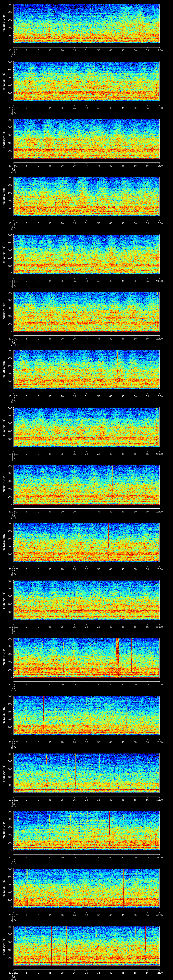
Task: Click the red line near 22 s in the 23:32:00 spectrogram
Action: [67, 945]
